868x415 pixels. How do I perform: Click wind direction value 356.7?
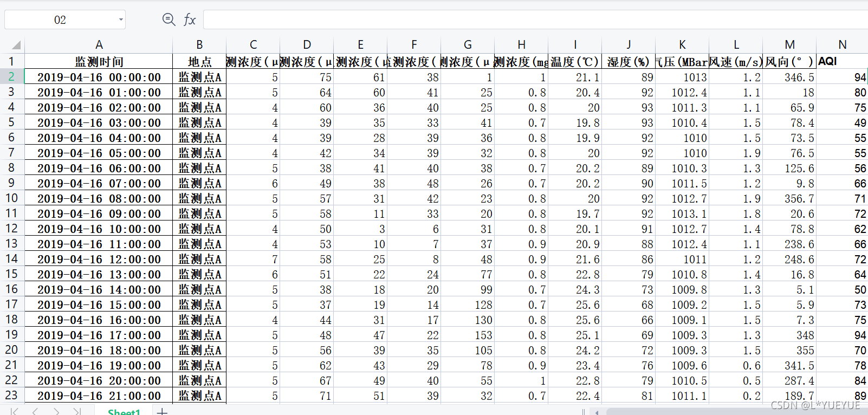[789, 198]
